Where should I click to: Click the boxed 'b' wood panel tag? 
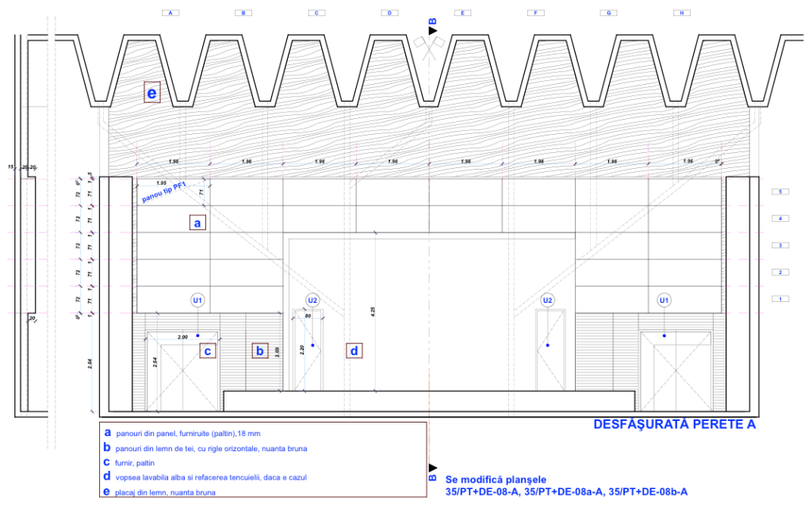pyautogui.click(x=260, y=350)
